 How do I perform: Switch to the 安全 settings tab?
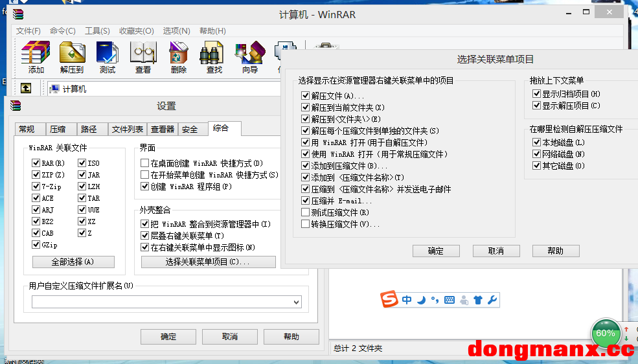click(190, 129)
